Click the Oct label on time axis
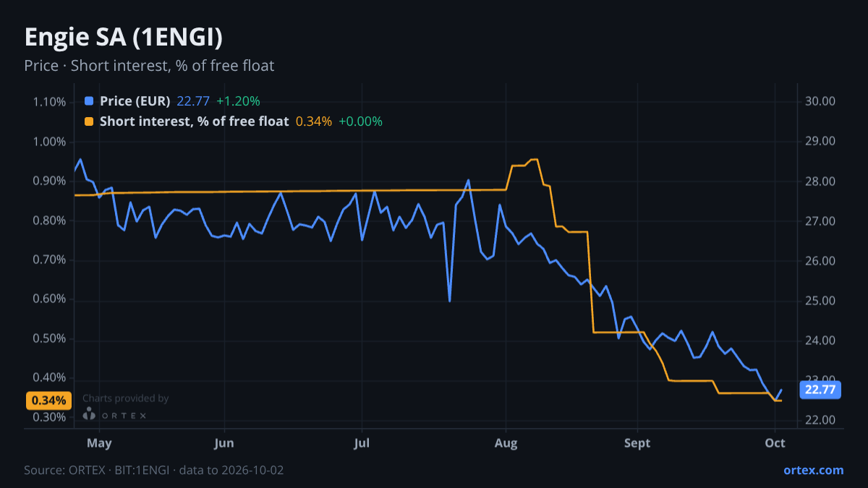 775,443
